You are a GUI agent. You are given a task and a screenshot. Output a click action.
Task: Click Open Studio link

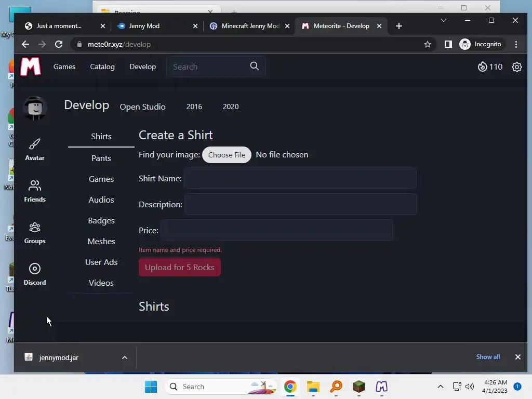(142, 107)
